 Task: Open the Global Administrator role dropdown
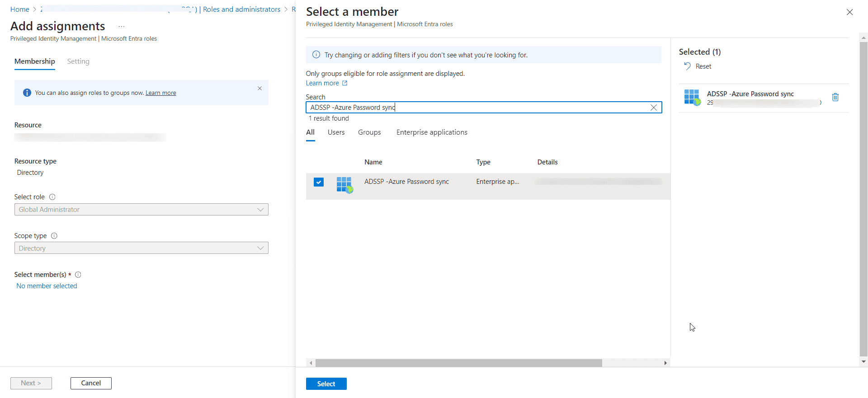(x=141, y=210)
